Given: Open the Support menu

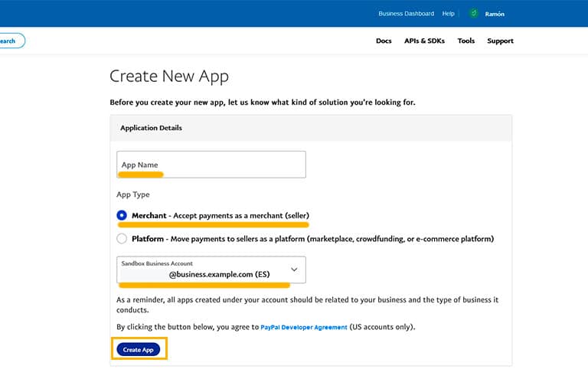Looking at the screenshot, I should (x=500, y=41).
